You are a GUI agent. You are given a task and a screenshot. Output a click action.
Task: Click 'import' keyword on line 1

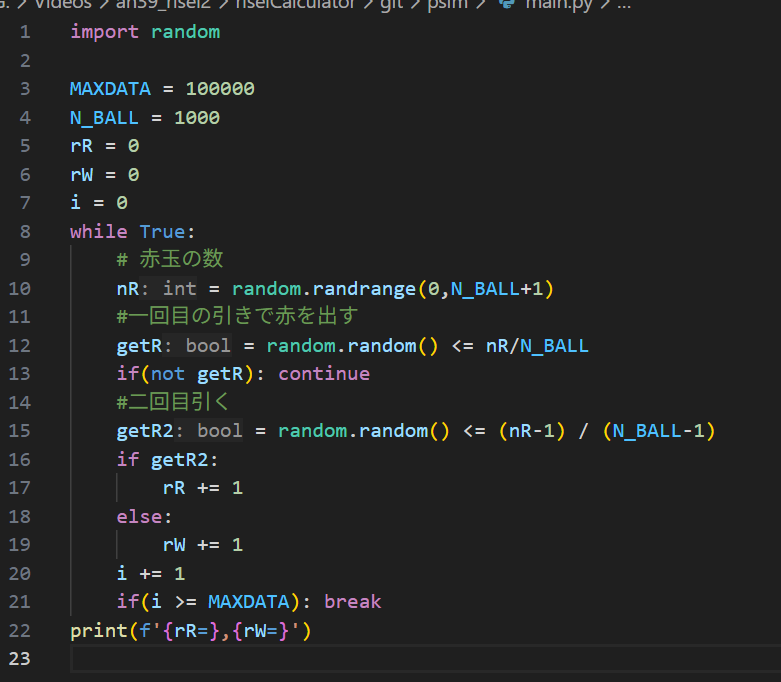104,32
